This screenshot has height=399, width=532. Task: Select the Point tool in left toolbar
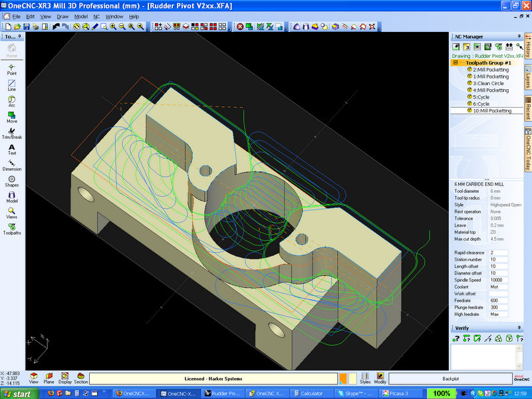12,68
